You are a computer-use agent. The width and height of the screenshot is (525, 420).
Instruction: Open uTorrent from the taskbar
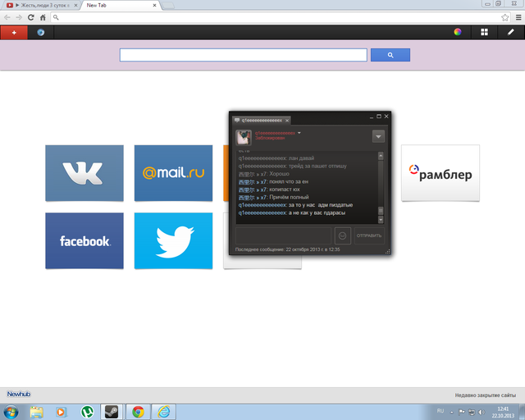point(88,412)
